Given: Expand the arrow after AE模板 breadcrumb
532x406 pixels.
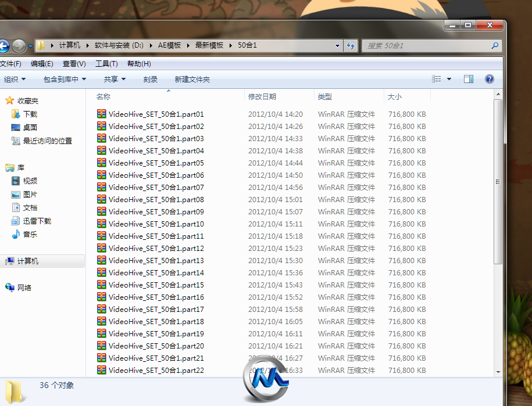Looking at the screenshot, I should click(188, 45).
